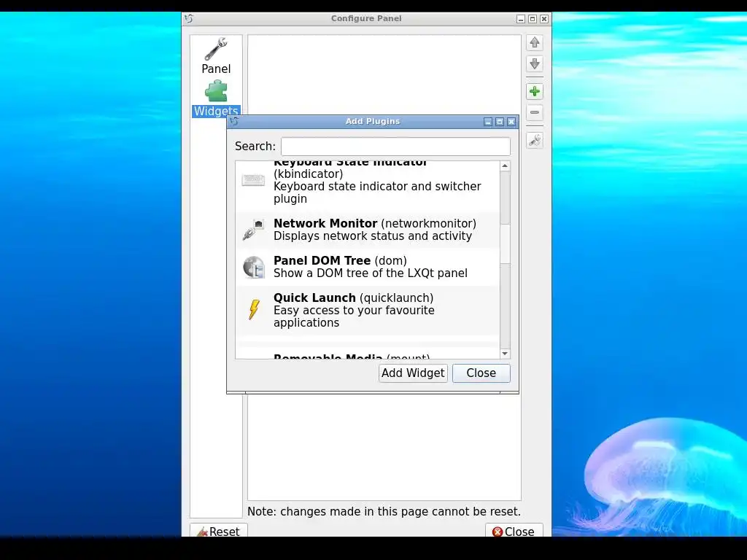Viewport: 747px width, 560px height.
Task: Select the Quick Launch plugin entry
Action: click(368, 310)
